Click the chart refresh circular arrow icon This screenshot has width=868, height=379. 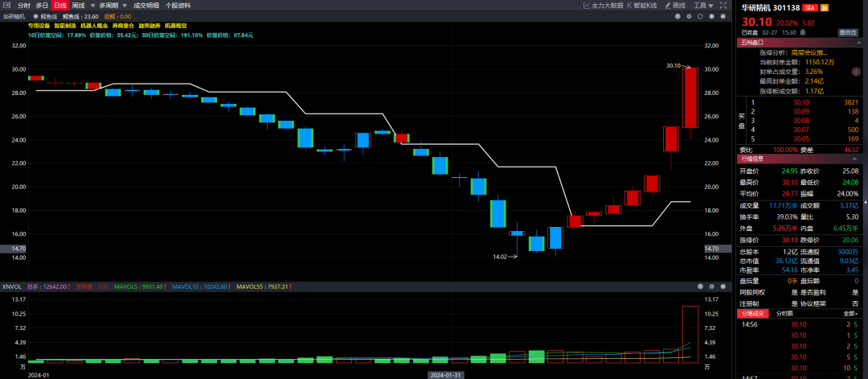click(x=702, y=16)
